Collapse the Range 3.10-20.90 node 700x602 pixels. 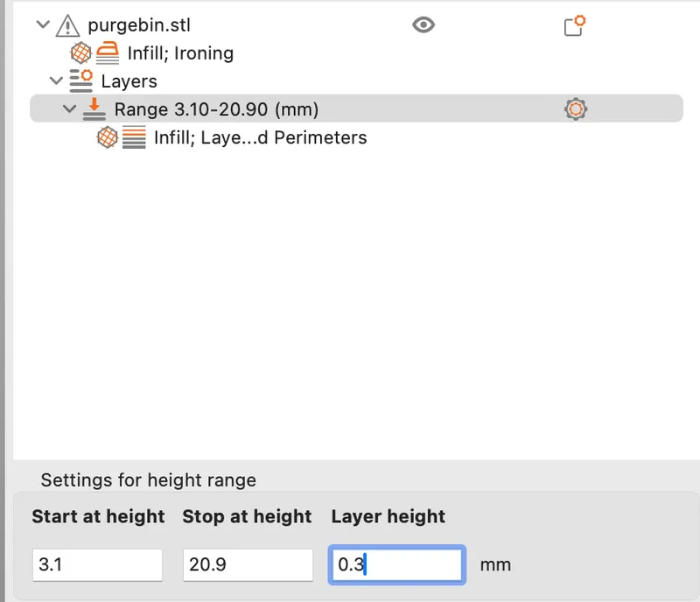click(x=70, y=108)
